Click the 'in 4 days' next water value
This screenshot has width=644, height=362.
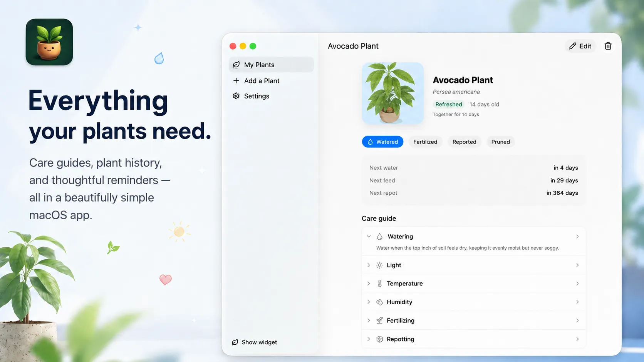[566, 168]
